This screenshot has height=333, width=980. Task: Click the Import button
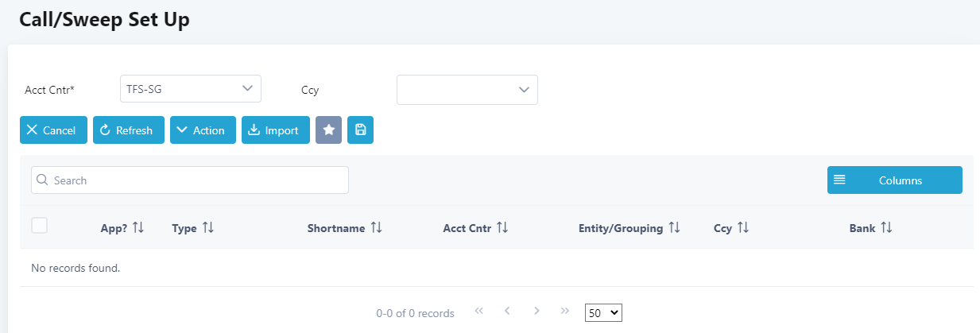click(273, 130)
